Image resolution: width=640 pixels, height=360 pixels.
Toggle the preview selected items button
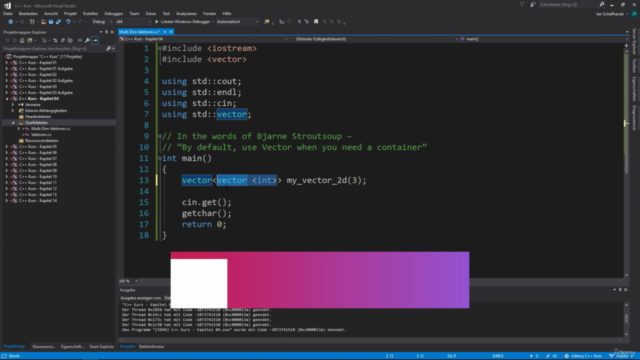coord(95,40)
